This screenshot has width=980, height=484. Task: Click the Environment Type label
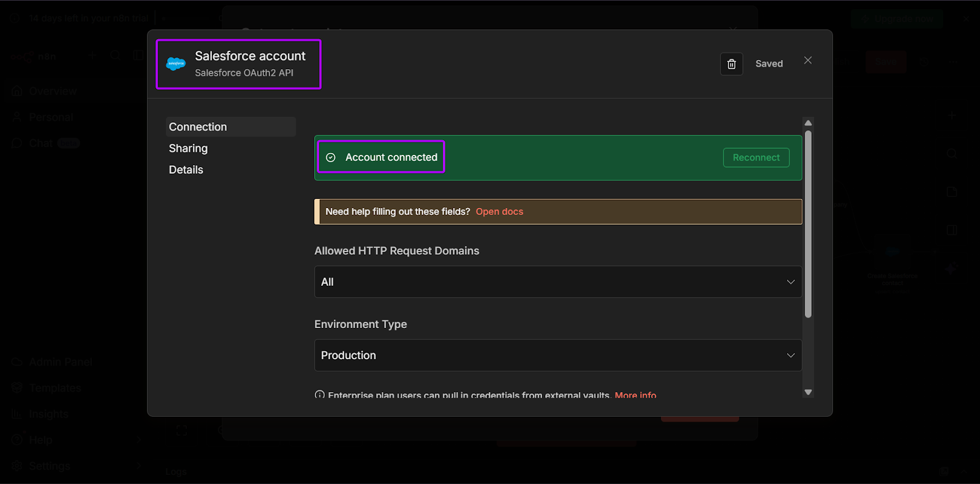pos(361,324)
